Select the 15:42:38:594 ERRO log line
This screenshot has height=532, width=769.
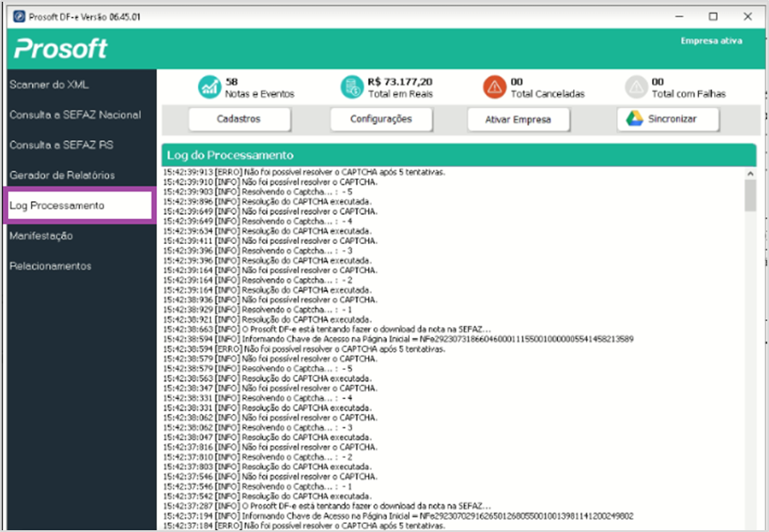[x=304, y=348]
